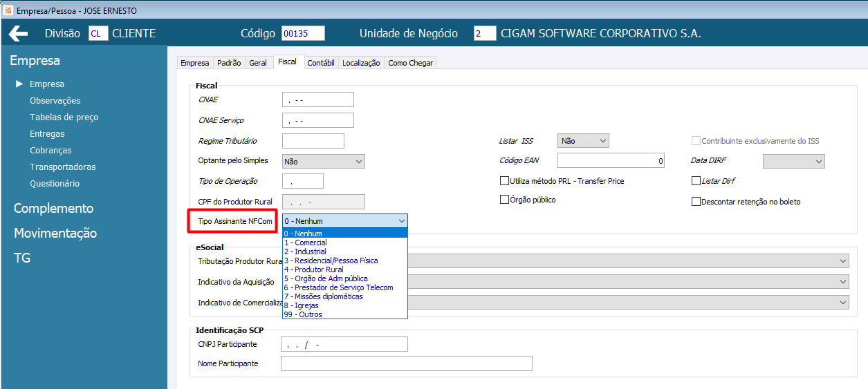
Task: Enable Utiliza método PRL - Transfer Price
Action: [504, 181]
